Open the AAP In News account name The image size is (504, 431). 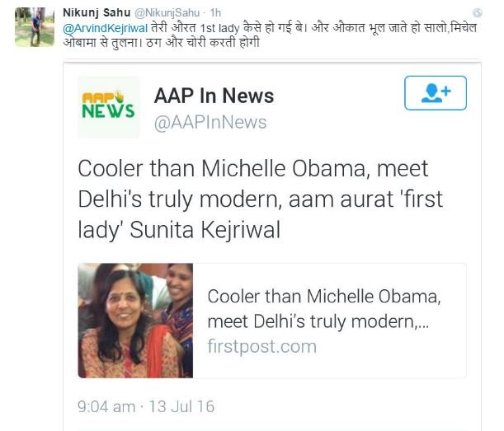214,96
